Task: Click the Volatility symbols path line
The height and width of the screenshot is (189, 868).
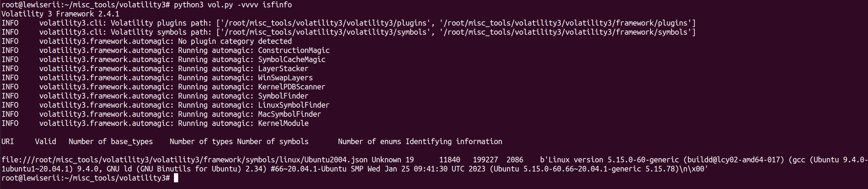Action: (x=349, y=32)
